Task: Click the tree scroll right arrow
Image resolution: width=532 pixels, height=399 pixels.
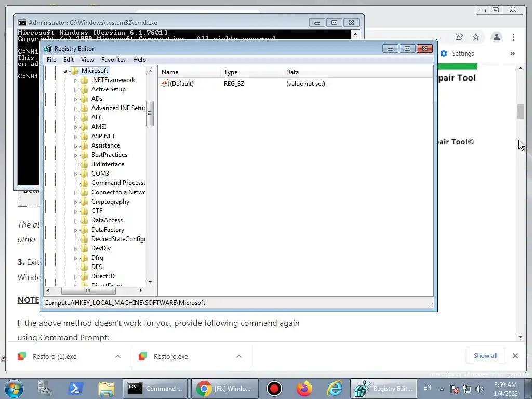Action: tap(141, 290)
